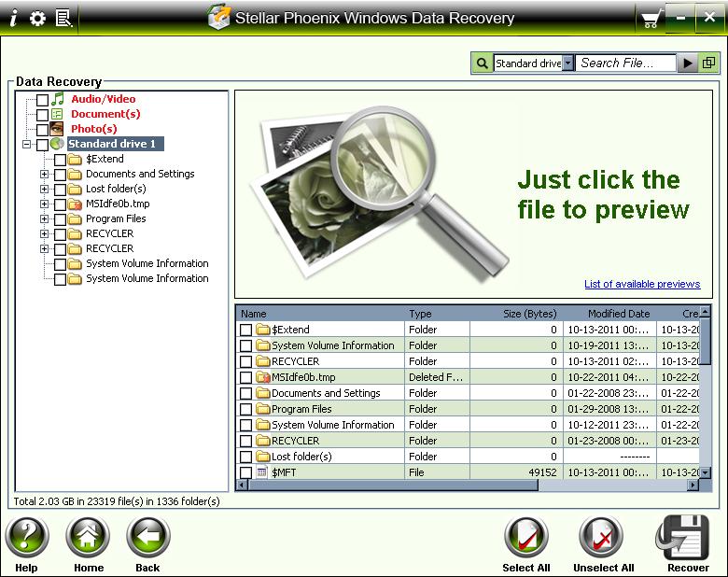Viewport: 728px width, 577px height.
Task: Click the Lost folder(s) folder icon in list
Action: (263, 457)
